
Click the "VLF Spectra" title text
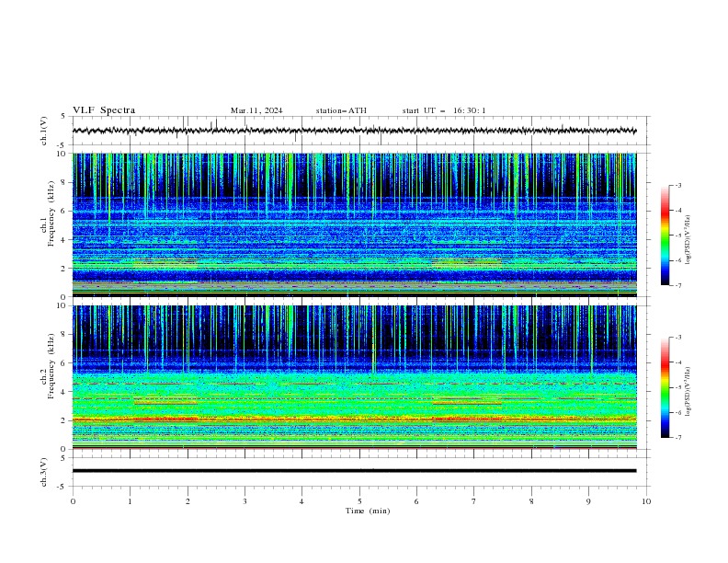pos(104,110)
